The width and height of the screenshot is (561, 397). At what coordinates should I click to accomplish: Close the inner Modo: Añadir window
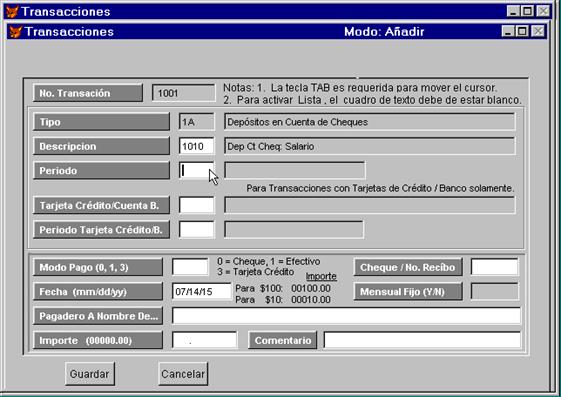[x=538, y=31]
